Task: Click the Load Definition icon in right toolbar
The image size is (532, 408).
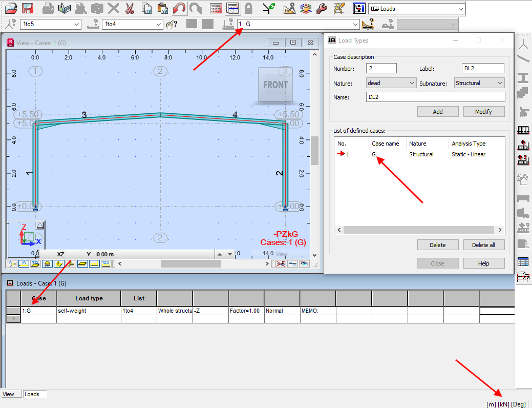Action: click(523, 145)
